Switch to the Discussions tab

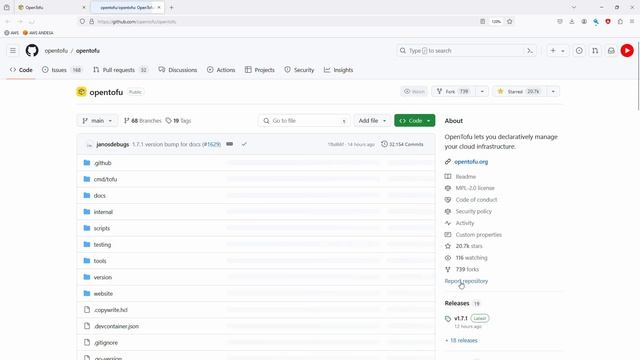click(178, 70)
